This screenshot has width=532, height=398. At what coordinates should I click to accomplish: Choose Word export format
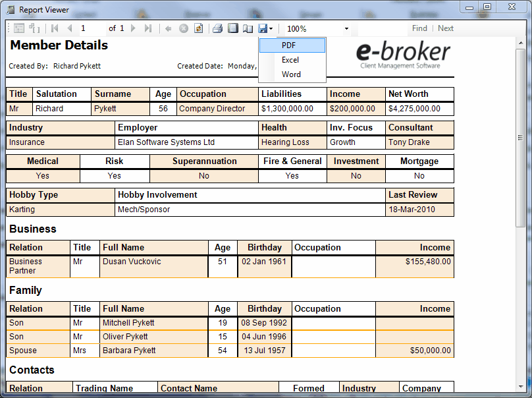[292, 74]
